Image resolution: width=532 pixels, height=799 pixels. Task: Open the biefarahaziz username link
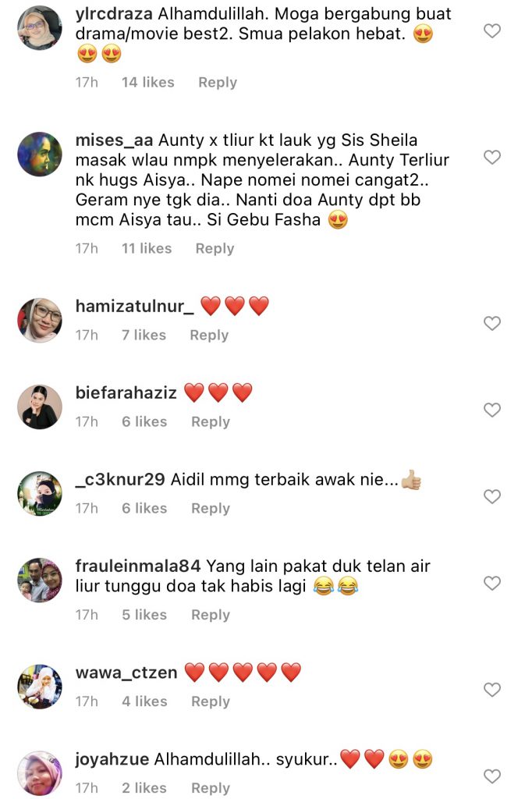point(126,393)
